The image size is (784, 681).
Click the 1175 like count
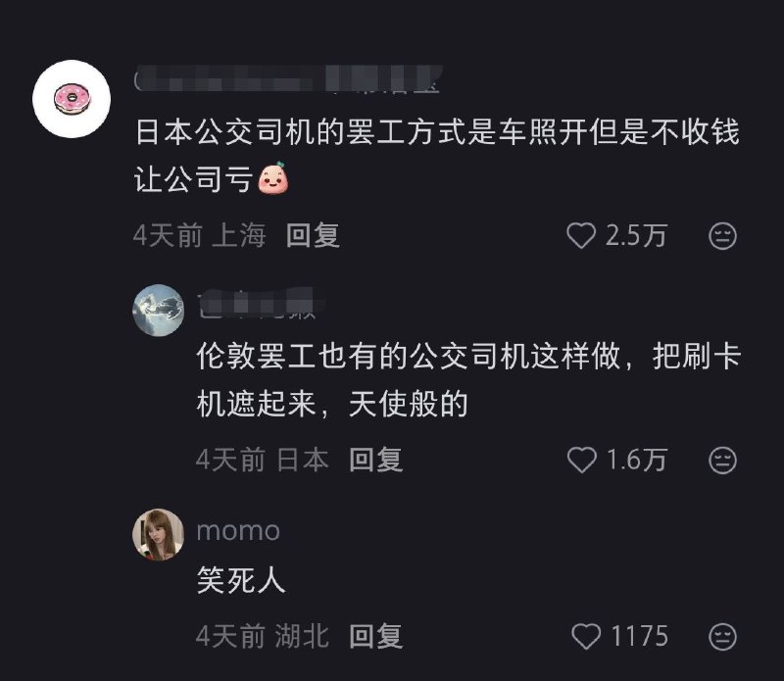[639, 637]
